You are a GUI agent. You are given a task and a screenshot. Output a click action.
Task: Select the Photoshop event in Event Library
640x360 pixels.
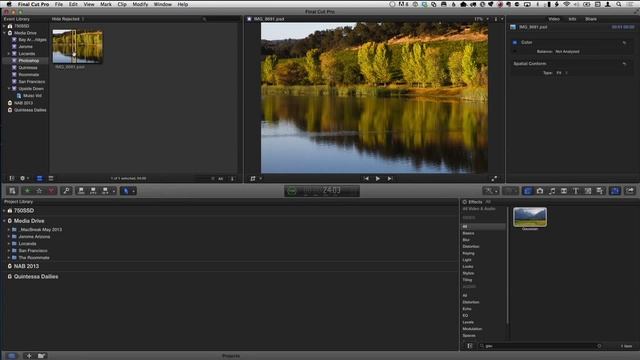coord(29,60)
